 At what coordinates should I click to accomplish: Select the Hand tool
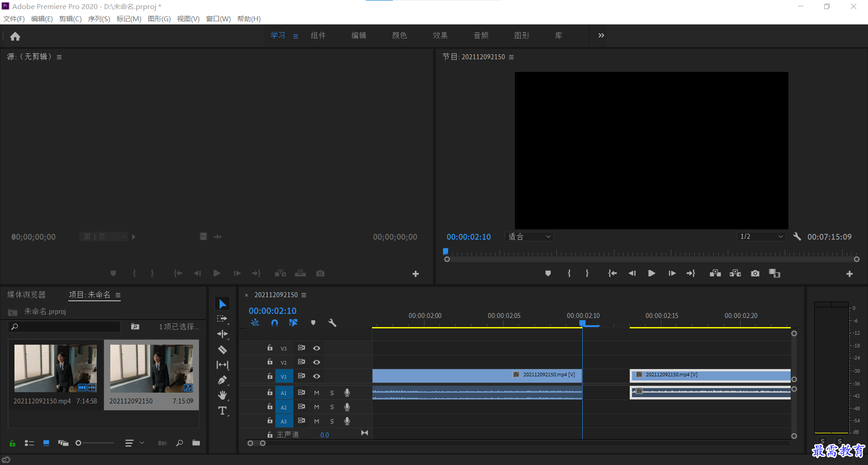pos(222,395)
